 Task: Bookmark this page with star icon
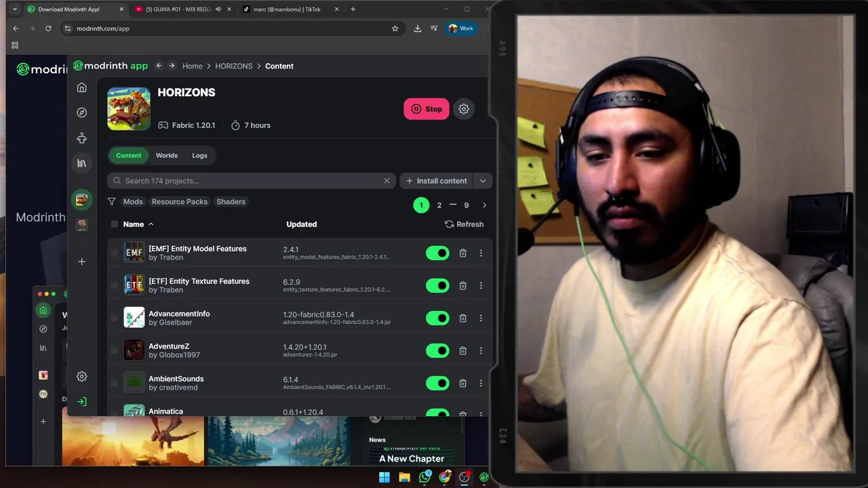[395, 28]
